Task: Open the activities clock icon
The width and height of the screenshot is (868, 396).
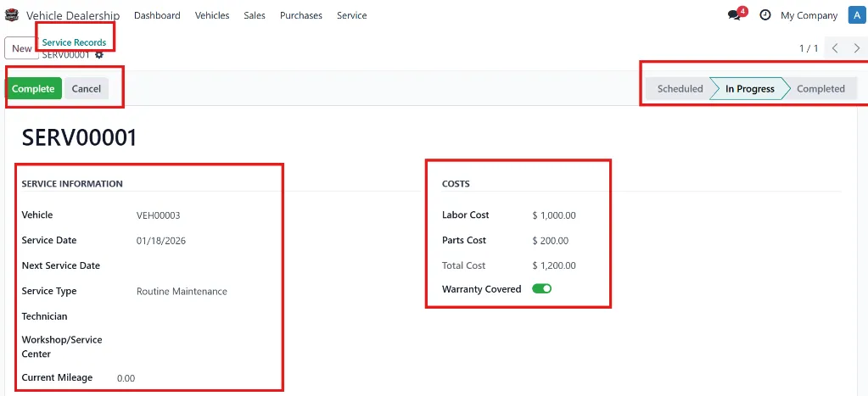Action: pyautogui.click(x=765, y=15)
